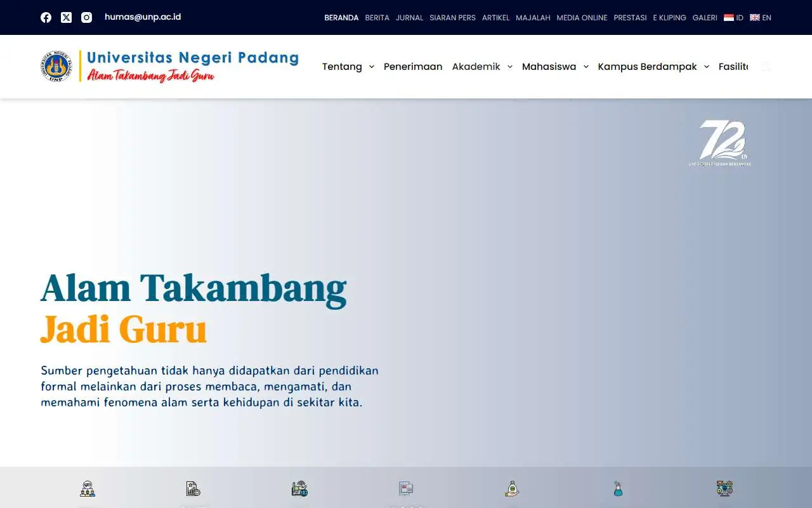Open MAJALAH in top bar
Screen dimensions: 812x508
point(533,18)
